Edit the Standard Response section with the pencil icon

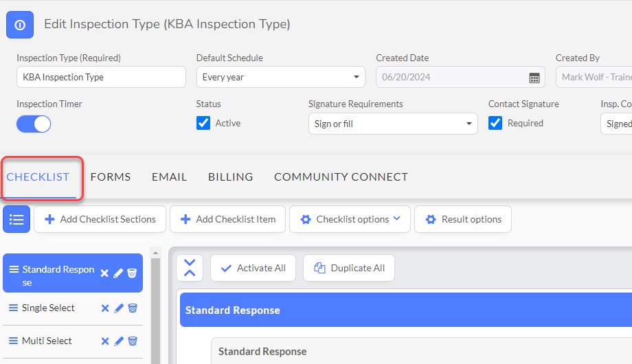pyautogui.click(x=118, y=273)
